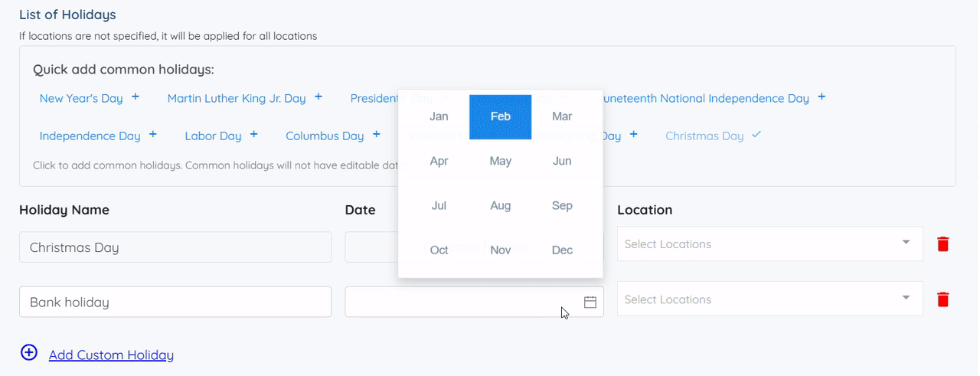
Task: Click the plus icon next to New Year's Day
Action: coord(136,97)
